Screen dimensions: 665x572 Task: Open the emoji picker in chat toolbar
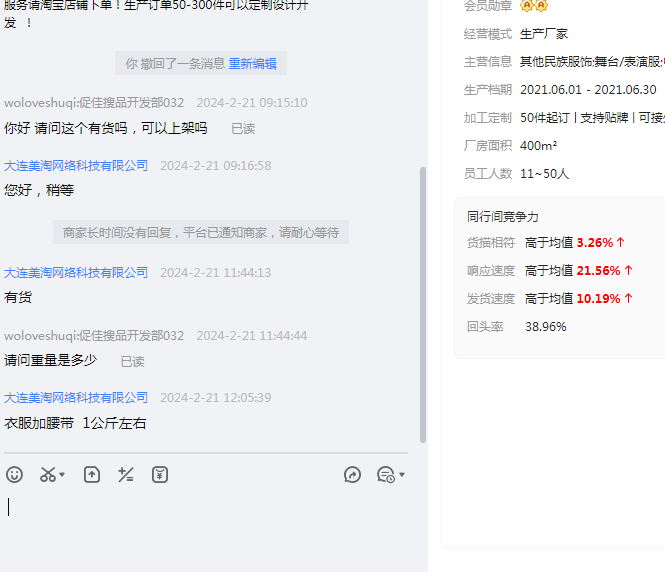point(14,475)
